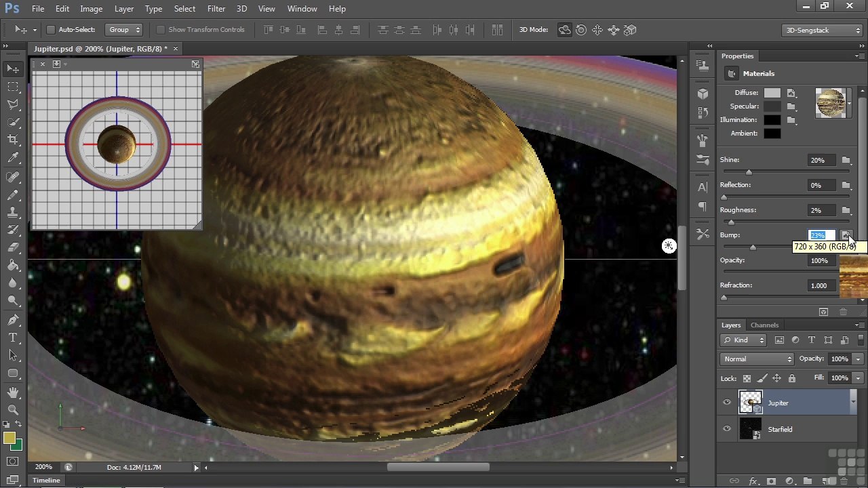
Task: Open the 3D panel from dock
Action: click(703, 94)
